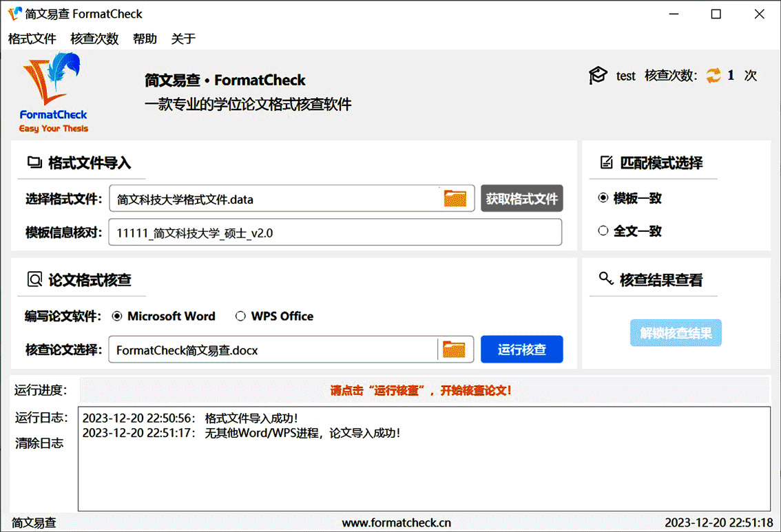Click the format file import section icon
The width and height of the screenshot is (781, 532).
(x=34, y=162)
